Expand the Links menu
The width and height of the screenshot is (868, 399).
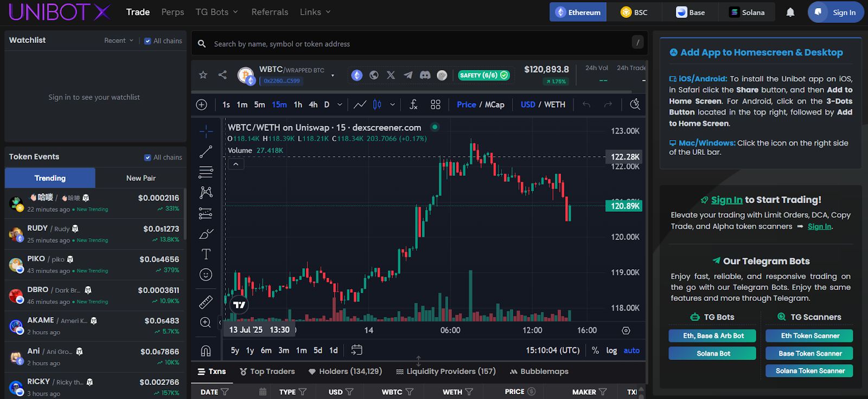pos(315,12)
